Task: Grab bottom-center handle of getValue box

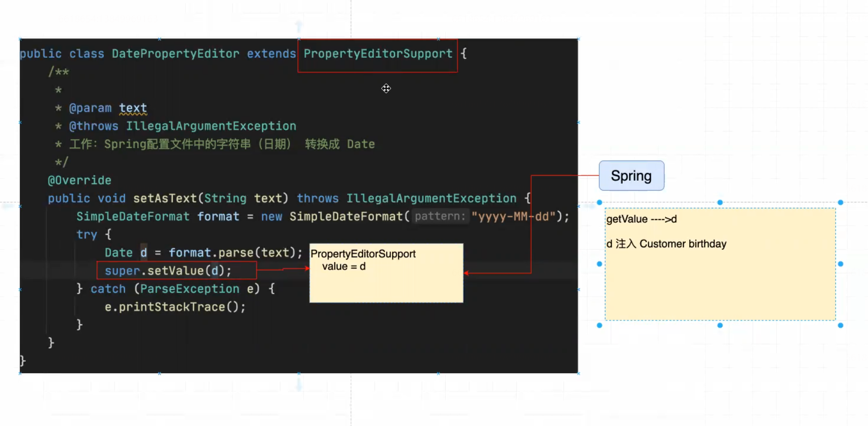Action: click(720, 325)
